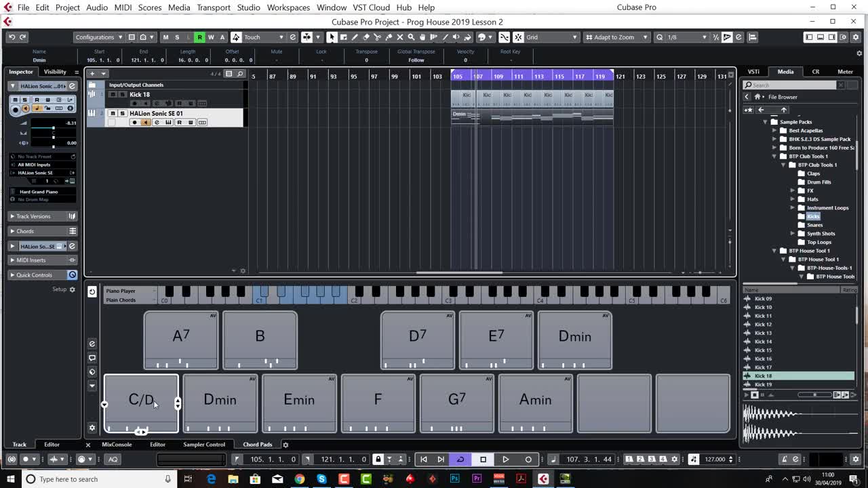
Task: Select the Zoom magnifier tool
Action: coord(411,37)
